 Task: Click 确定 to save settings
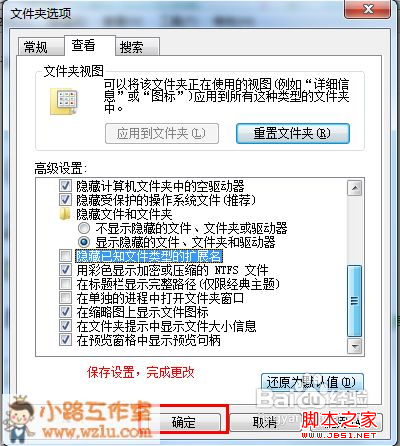click(x=184, y=422)
